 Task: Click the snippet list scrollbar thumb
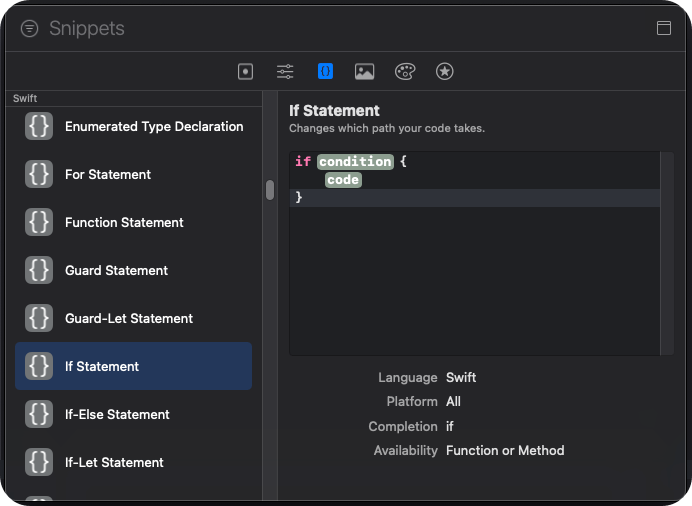coord(270,190)
